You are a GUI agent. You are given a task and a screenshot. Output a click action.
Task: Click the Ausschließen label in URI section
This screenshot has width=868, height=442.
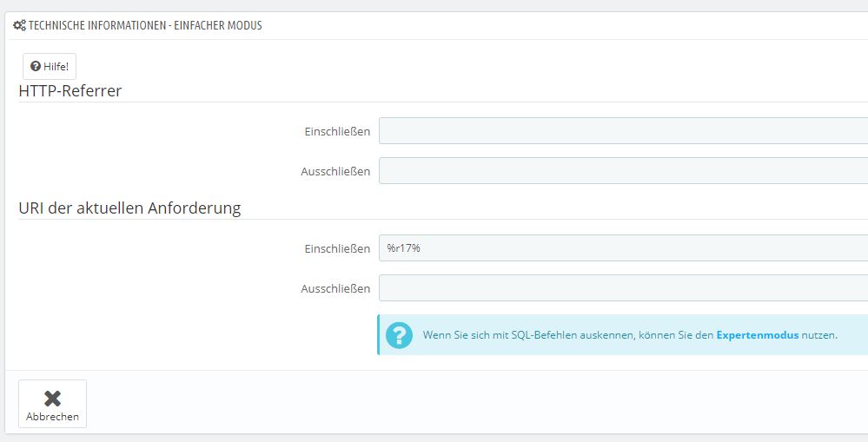click(335, 288)
